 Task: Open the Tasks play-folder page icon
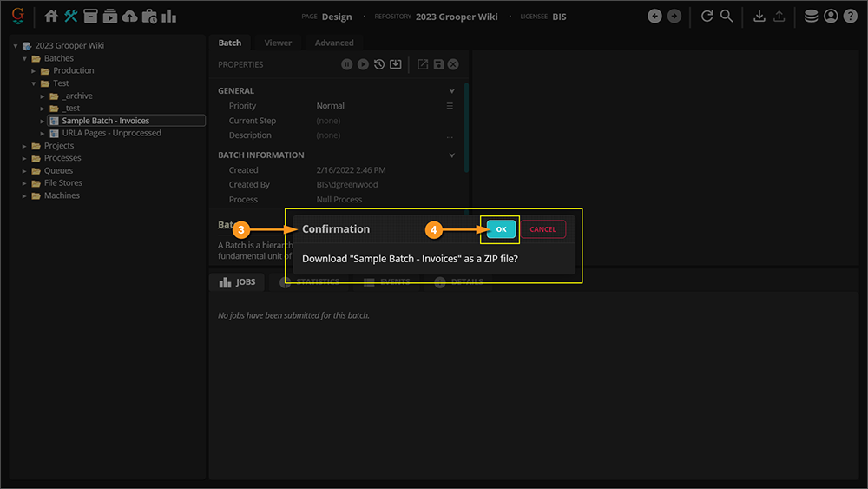(x=110, y=16)
